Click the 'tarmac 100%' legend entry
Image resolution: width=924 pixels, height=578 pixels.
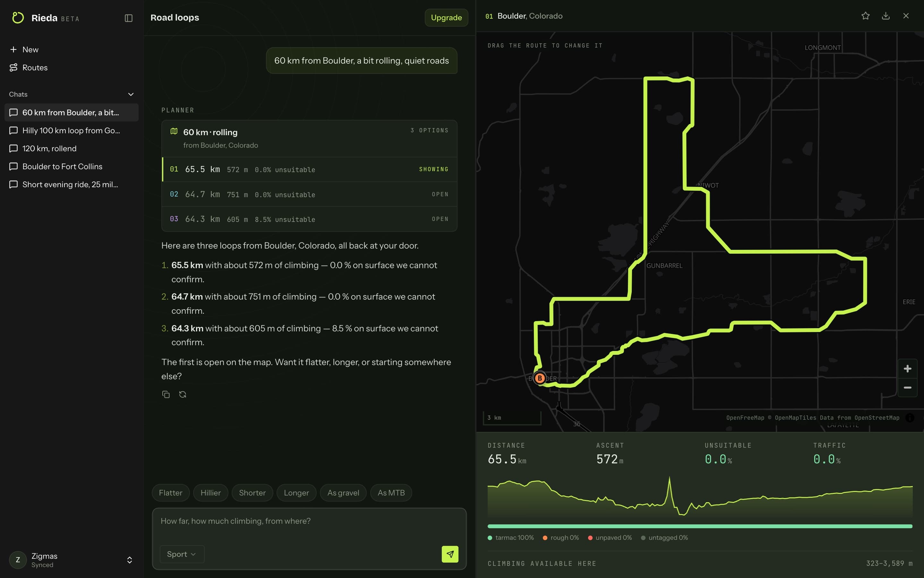510,538
